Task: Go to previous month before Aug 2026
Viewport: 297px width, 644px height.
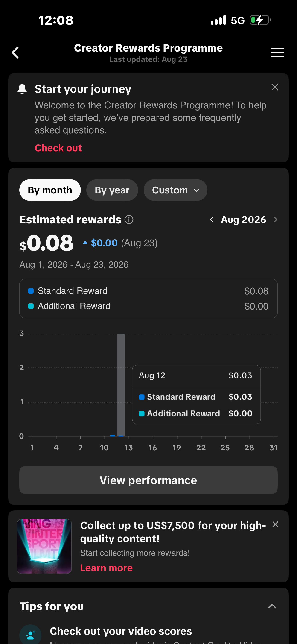Action: coord(212,220)
